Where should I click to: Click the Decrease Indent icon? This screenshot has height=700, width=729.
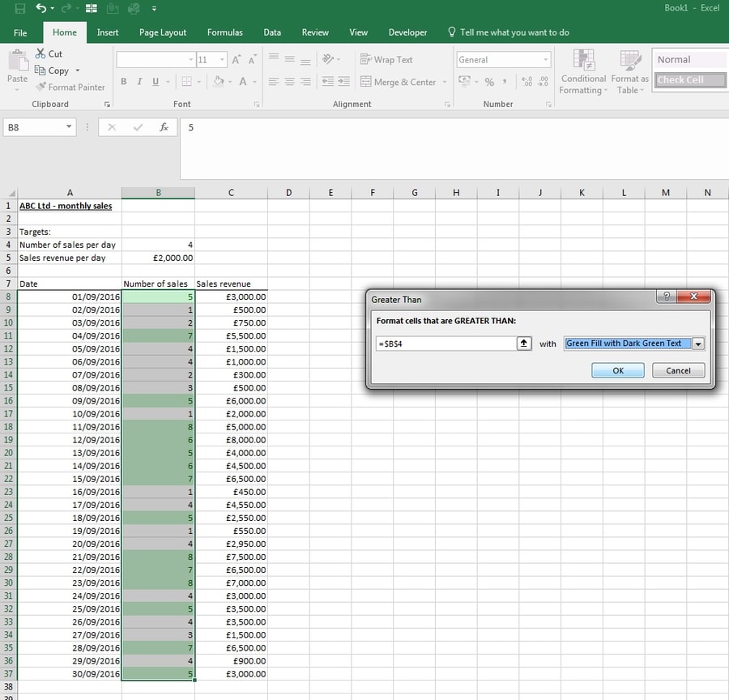328,81
